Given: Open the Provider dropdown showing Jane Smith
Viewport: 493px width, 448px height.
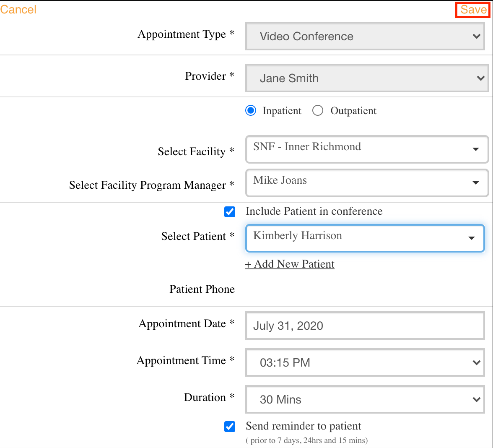Looking at the screenshot, I should (x=366, y=78).
